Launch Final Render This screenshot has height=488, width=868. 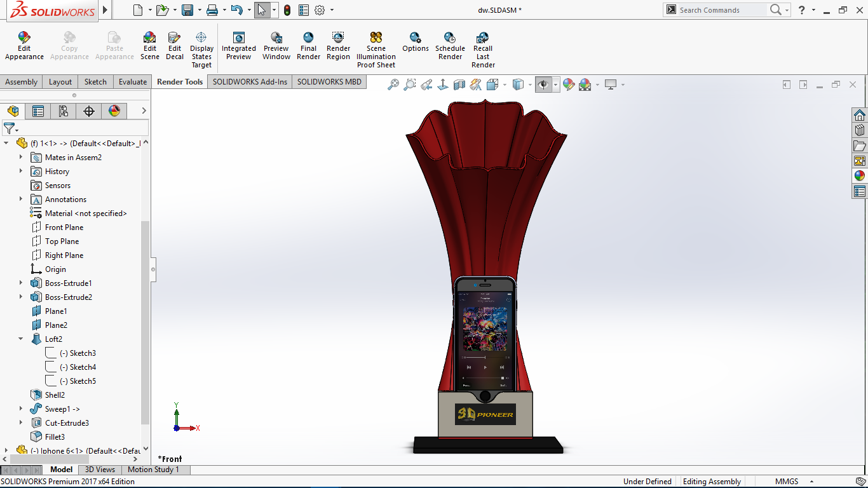point(308,46)
